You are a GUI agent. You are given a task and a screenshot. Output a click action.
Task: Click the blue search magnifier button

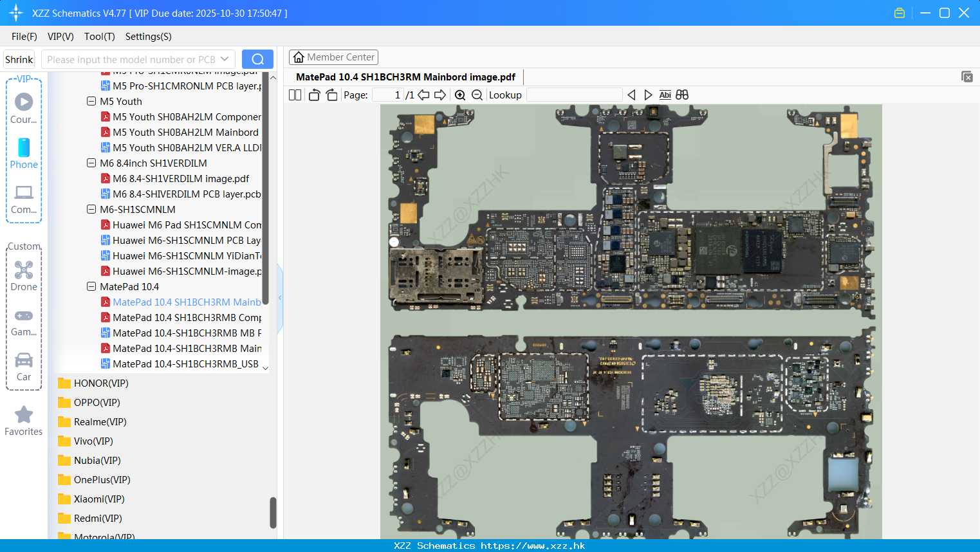pos(257,59)
